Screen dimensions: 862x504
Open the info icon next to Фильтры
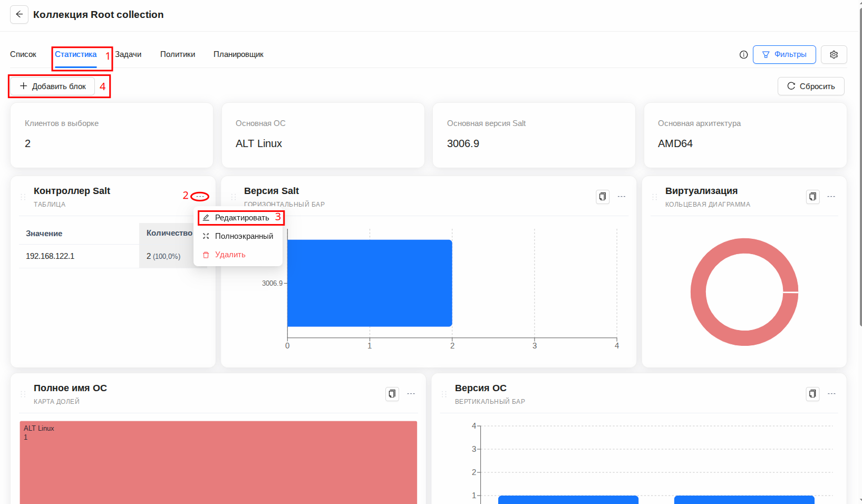[x=743, y=54]
